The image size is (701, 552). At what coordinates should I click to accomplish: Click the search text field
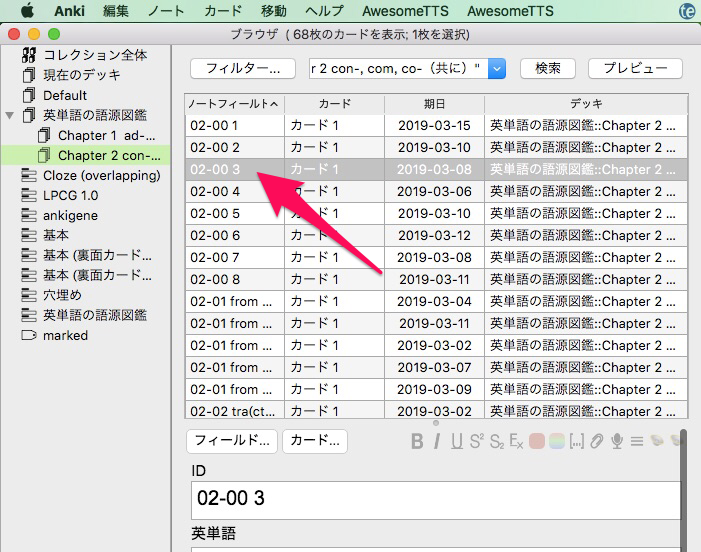coord(398,68)
